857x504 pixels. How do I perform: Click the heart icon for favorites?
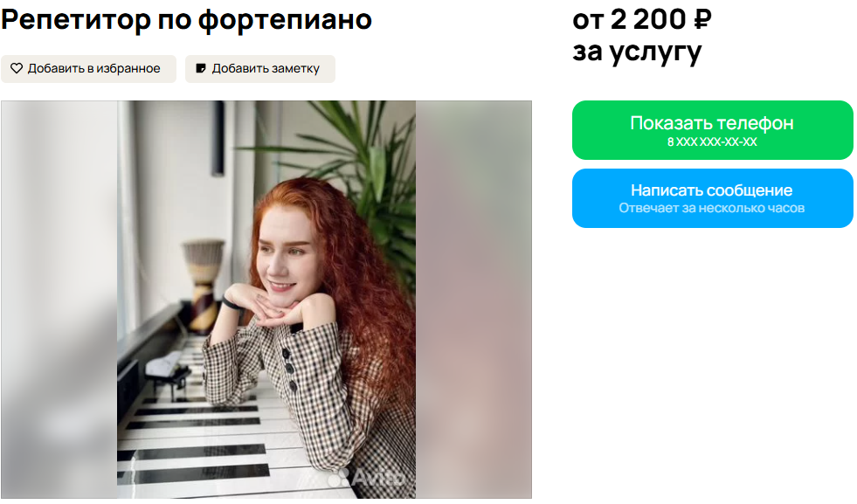click(17, 68)
